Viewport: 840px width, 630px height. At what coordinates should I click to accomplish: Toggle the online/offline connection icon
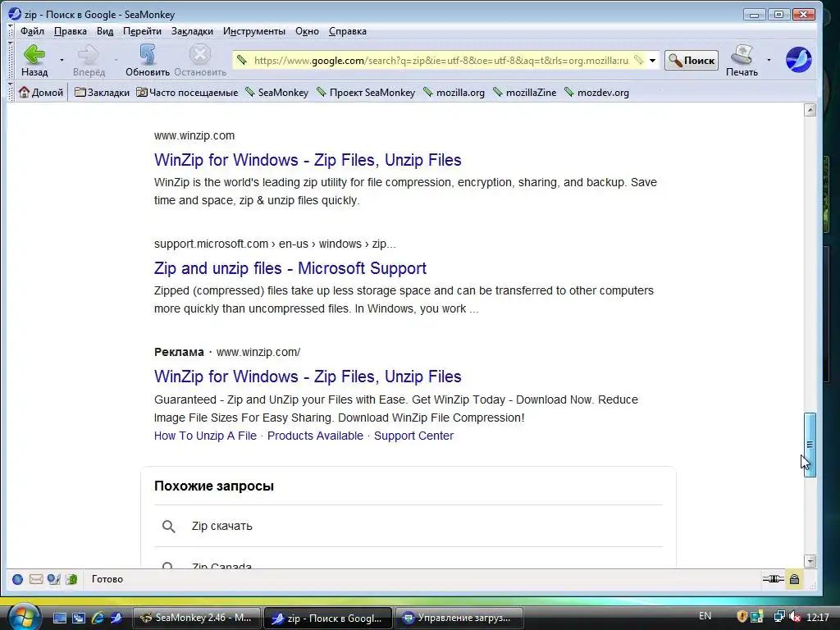(773, 578)
